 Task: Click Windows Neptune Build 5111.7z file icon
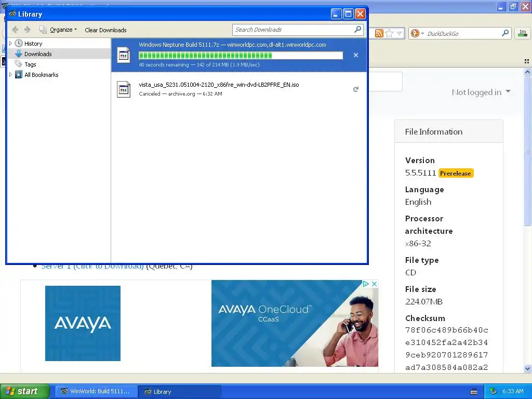pos(124,55)
